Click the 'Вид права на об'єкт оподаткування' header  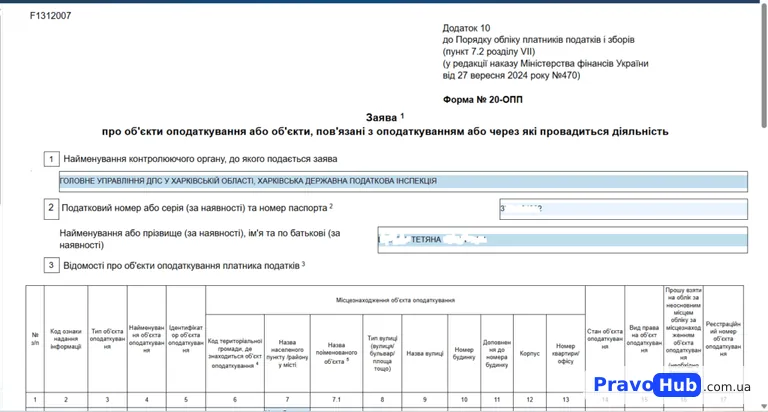coord(644,339)
